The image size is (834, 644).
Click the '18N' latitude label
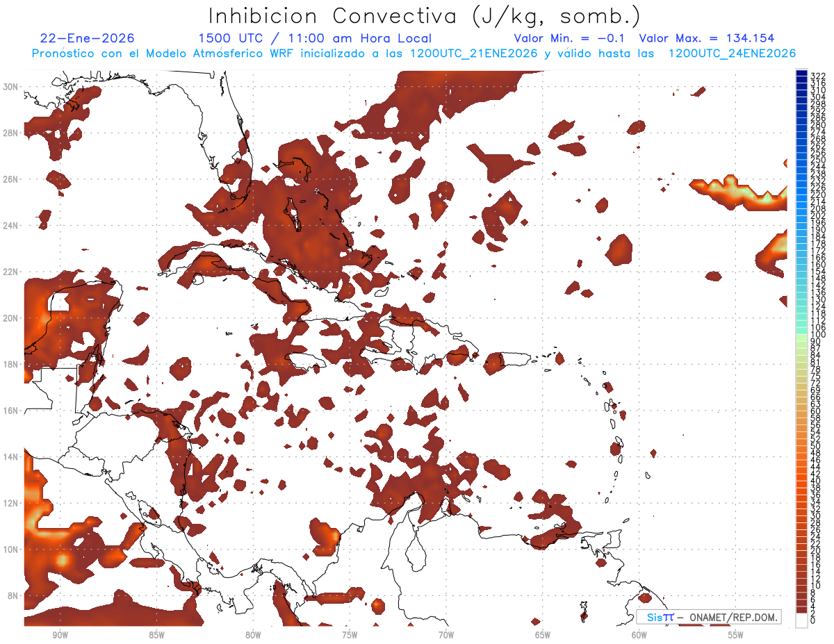11,364
